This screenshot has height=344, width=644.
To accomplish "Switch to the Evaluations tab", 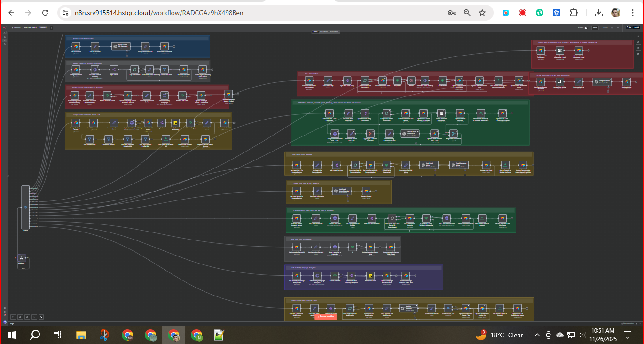I will point(334,32).
